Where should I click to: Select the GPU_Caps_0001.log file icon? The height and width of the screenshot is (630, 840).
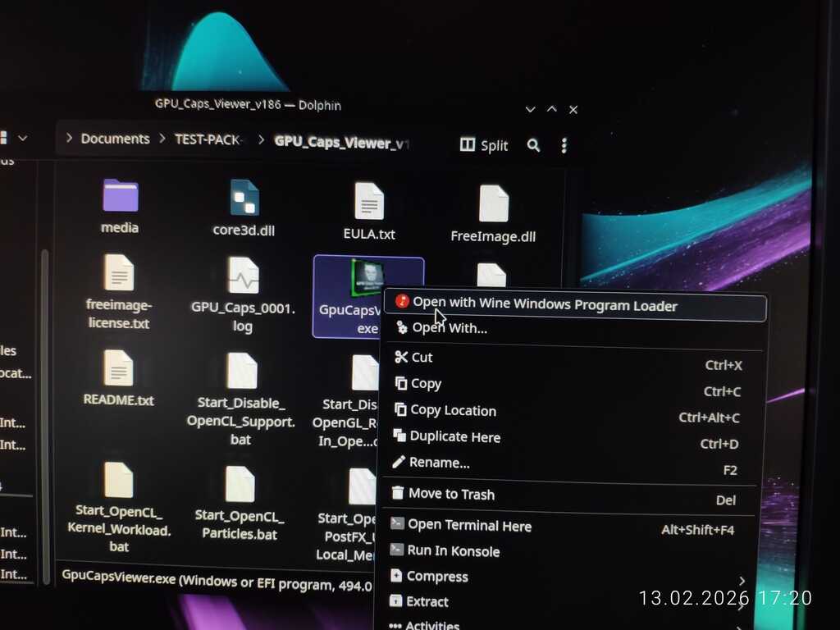click(x=244, y=276)
